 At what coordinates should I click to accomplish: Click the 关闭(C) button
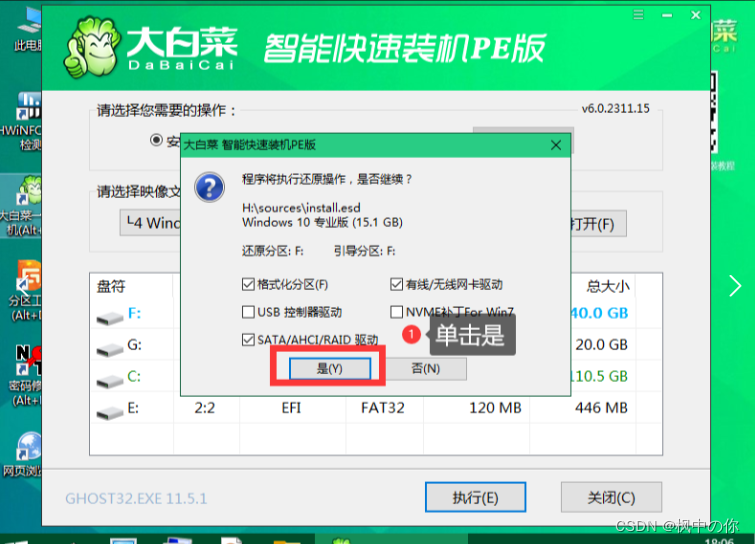click(611, 497)
